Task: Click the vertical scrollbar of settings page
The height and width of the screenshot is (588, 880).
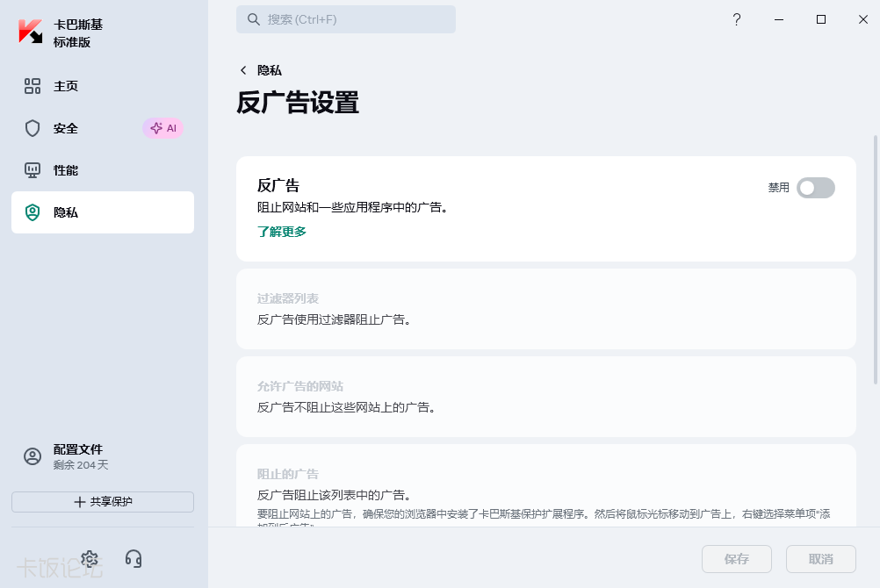Action: coord(875,259)
